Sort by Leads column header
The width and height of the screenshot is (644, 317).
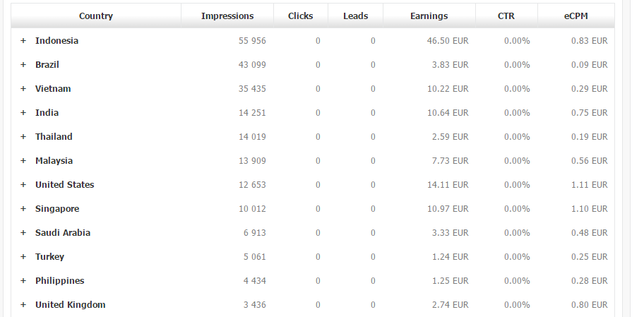tap(356, 16)
